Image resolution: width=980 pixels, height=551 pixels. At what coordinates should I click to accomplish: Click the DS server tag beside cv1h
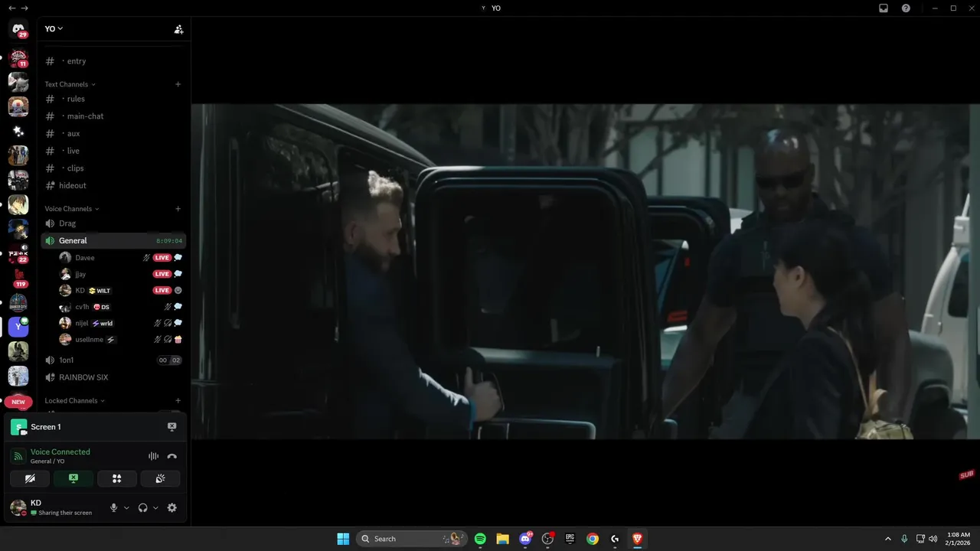(102, 307)
